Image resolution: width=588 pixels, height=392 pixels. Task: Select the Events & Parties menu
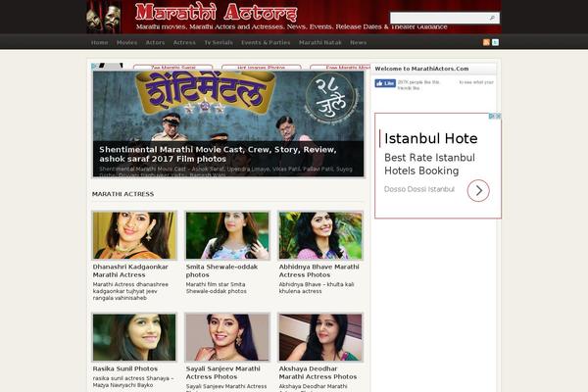pos(266,43)
